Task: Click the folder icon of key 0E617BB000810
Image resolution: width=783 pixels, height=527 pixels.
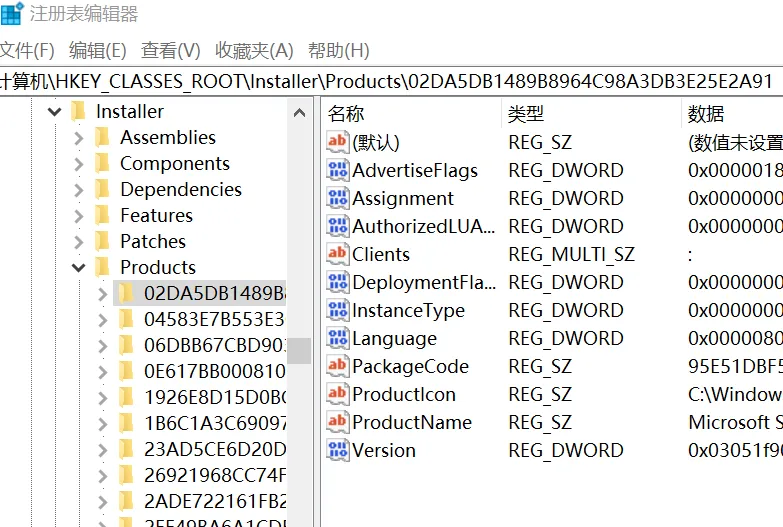Action: [x=126, y=371]
